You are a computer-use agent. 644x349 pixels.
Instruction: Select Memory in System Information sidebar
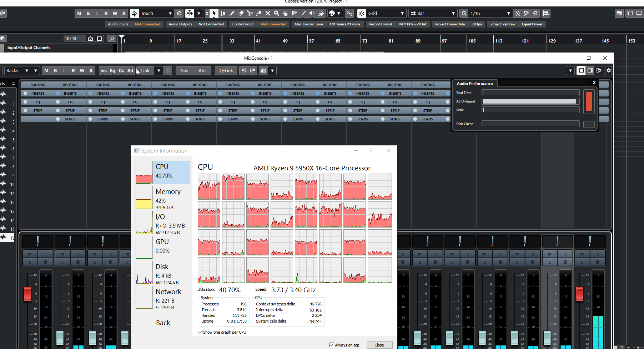[x=163, y=198]
